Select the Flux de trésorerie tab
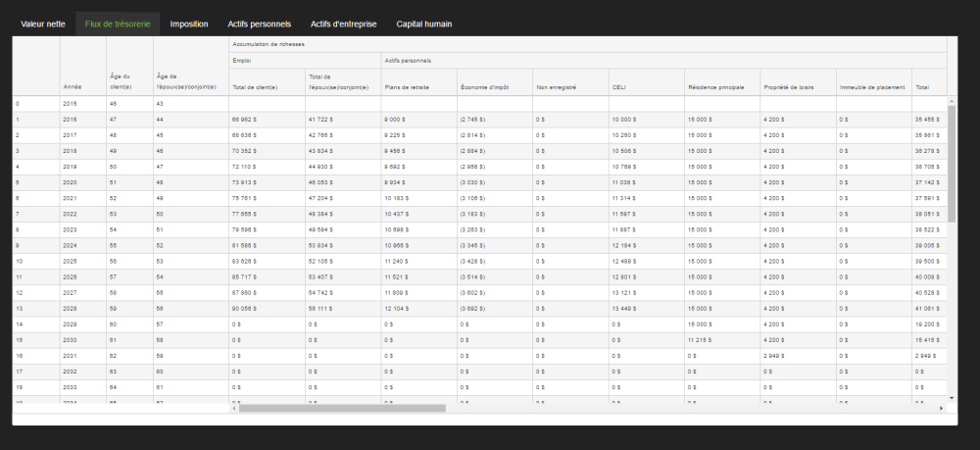This screenshot has width=980, height=450. pos(118,24)
